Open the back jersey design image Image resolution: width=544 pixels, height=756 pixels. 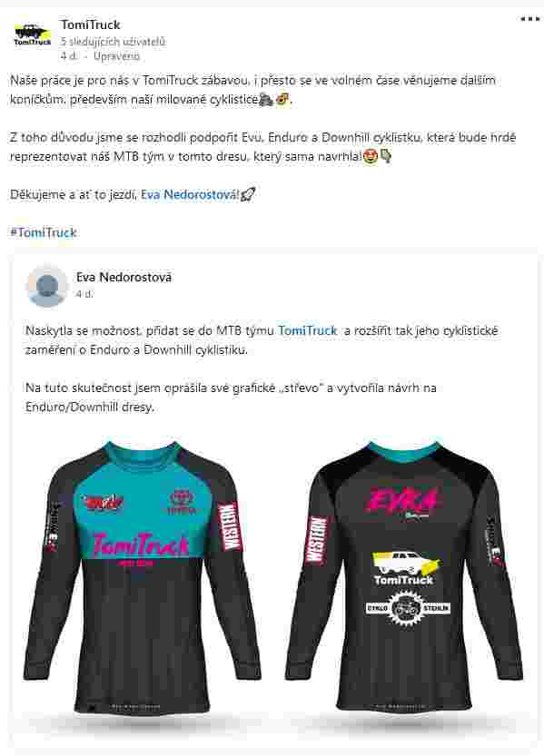click(x=404, y=574)
